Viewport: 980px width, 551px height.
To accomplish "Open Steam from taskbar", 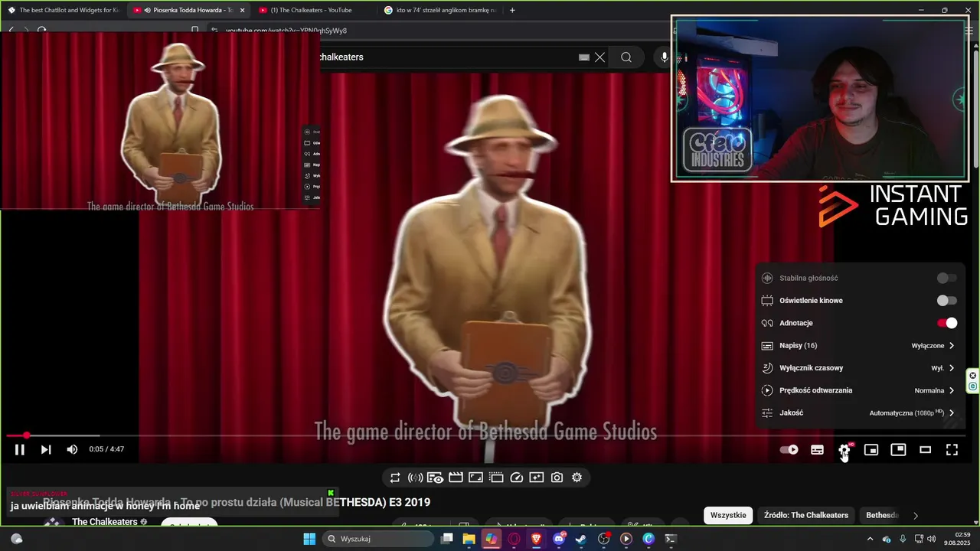I will point(581,539).
